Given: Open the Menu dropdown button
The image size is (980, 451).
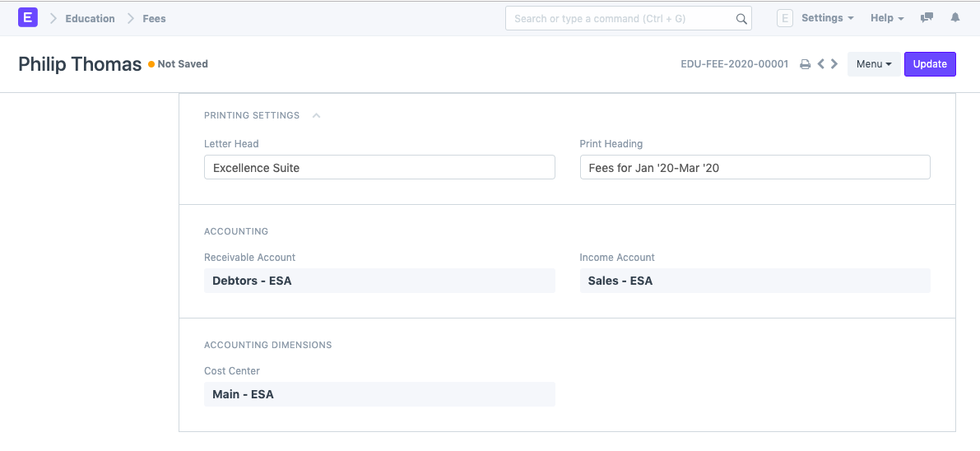Looking at the screenshot, I should 874,64.
